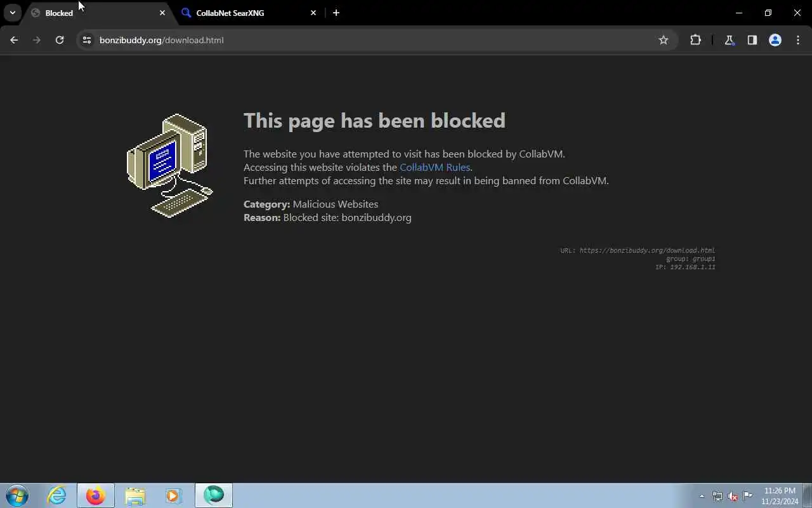Open Windows Explorer folder in taskbar
Screen dimensions: 812x508
click(135, 495)
